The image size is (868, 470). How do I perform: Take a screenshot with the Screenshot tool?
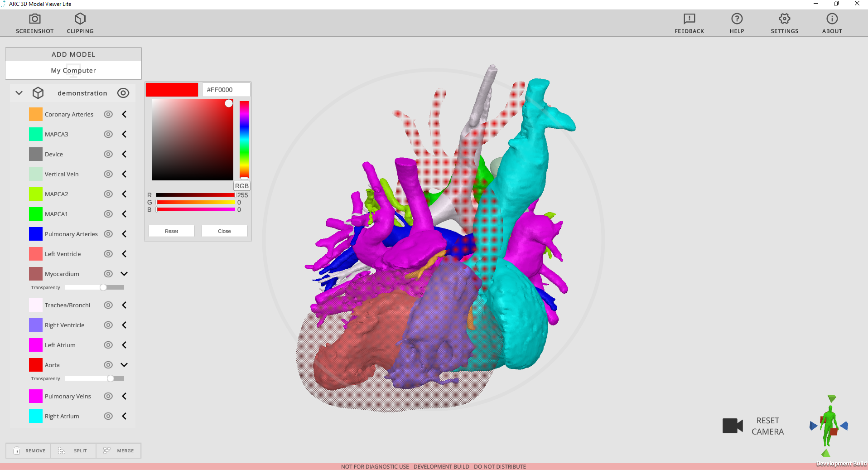34,22
